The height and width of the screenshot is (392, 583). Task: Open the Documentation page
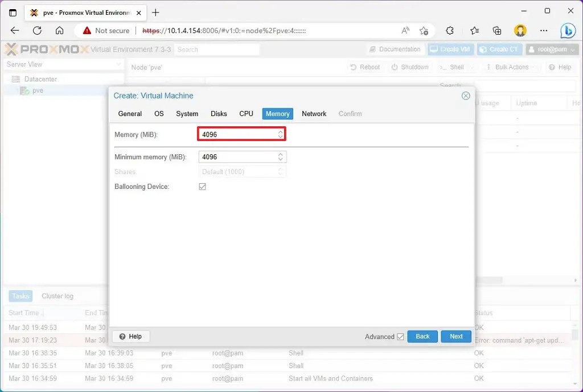(x=395, y=49)
